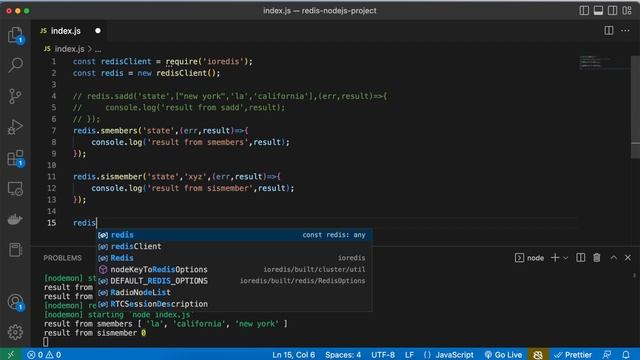Split the terminal pane
The height and width of the screenshot is (360, 640).
click(580, 258)
